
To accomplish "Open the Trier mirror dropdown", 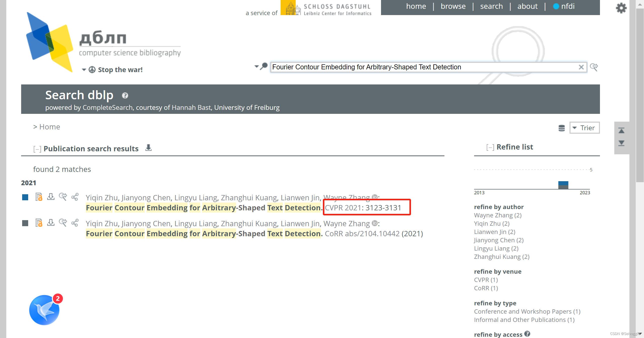I will pyautogui.click(x=584, y=128).
